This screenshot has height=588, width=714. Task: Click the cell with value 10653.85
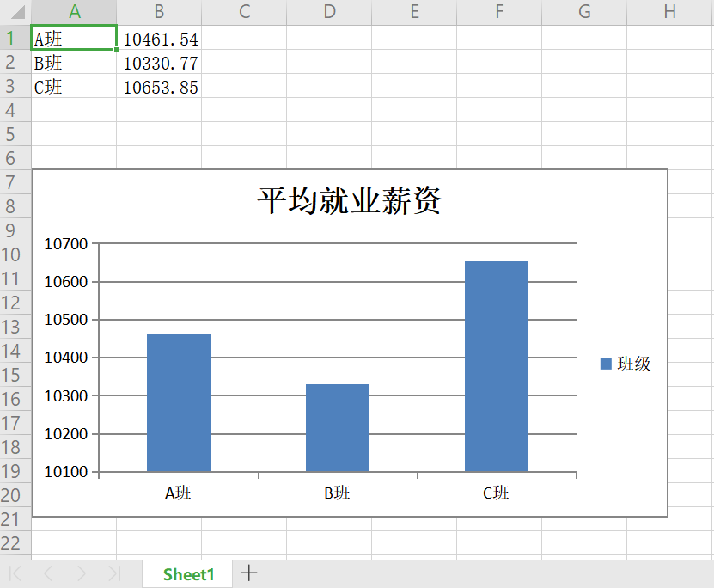click(158, 86)
